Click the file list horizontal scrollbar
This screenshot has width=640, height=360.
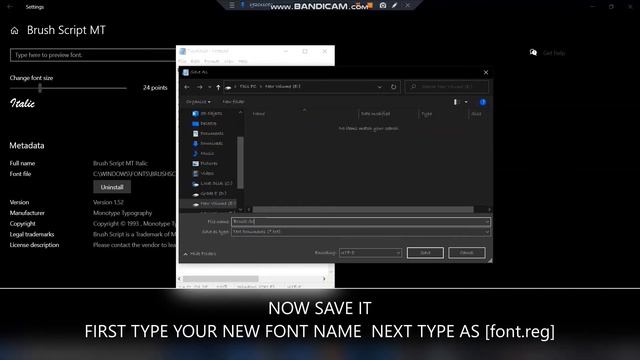(363, 209)
